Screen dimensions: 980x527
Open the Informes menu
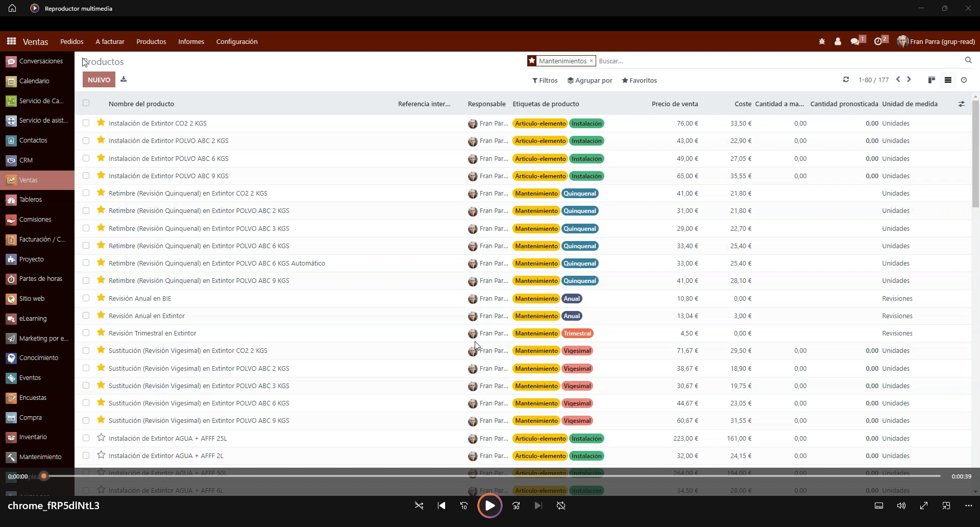[191, 41]
